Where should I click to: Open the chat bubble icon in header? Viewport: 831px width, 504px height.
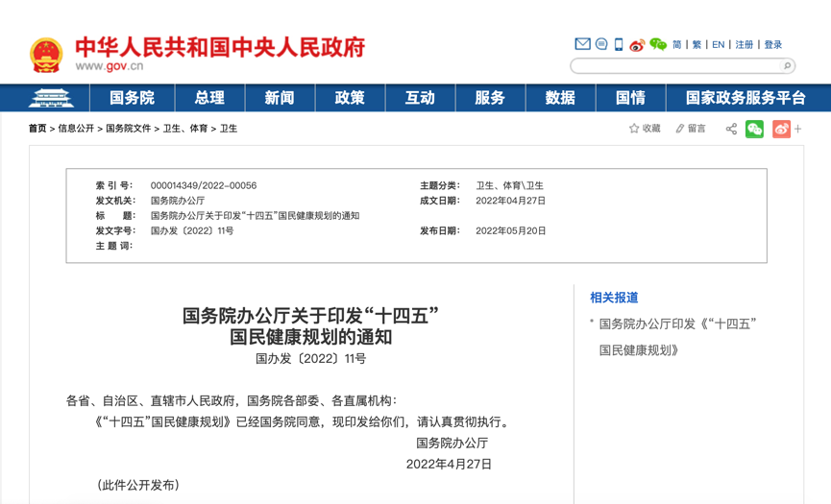coord(601,44)
